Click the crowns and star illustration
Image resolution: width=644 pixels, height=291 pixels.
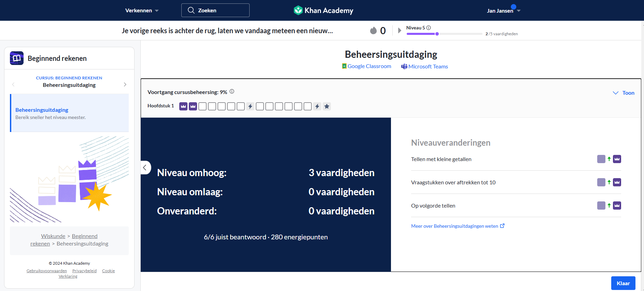(x=69, y=179)
